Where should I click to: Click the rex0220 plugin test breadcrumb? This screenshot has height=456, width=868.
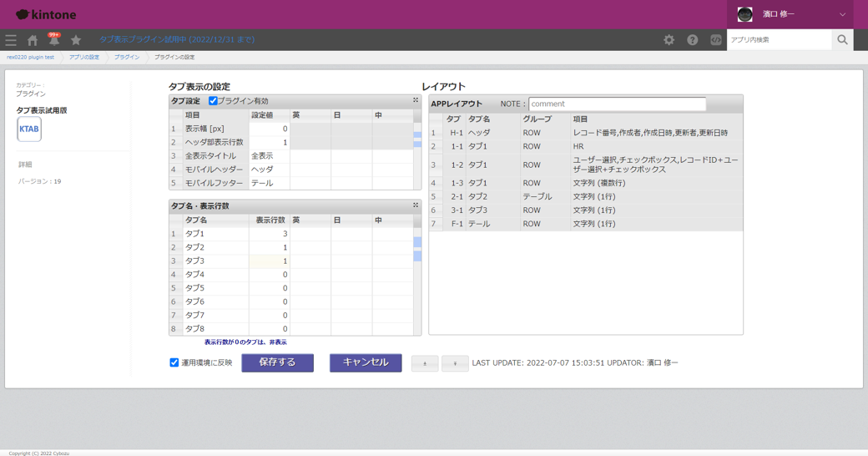tap(30, 57)
